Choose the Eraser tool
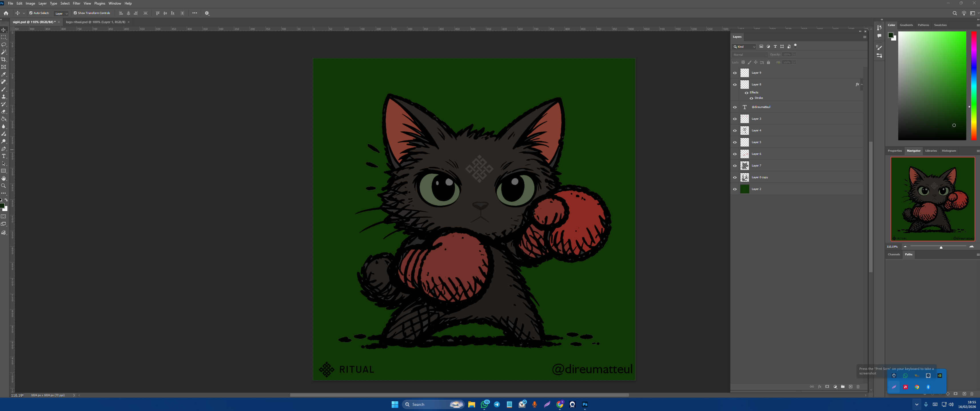980x411 pixels. point(4,111)
